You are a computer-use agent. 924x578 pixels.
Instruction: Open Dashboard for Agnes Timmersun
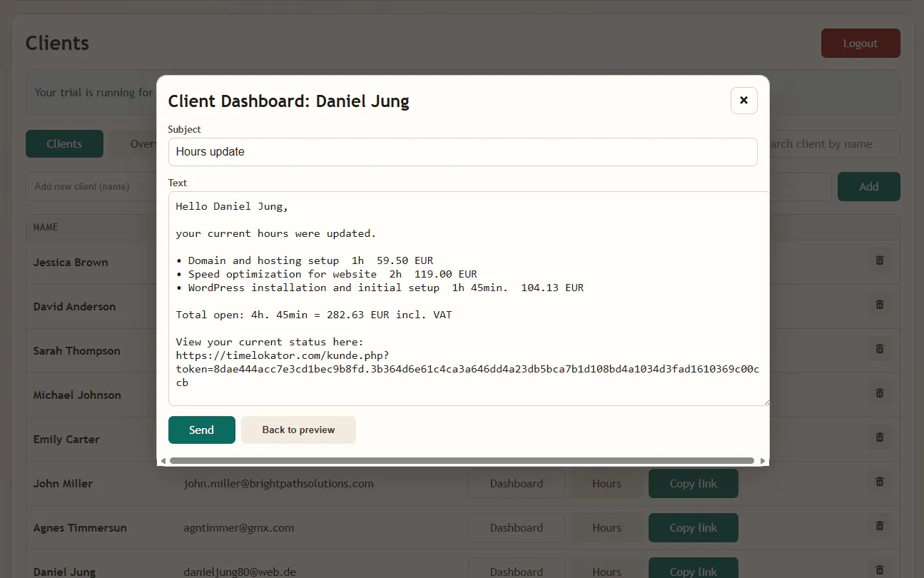click(x=517, y=528)
